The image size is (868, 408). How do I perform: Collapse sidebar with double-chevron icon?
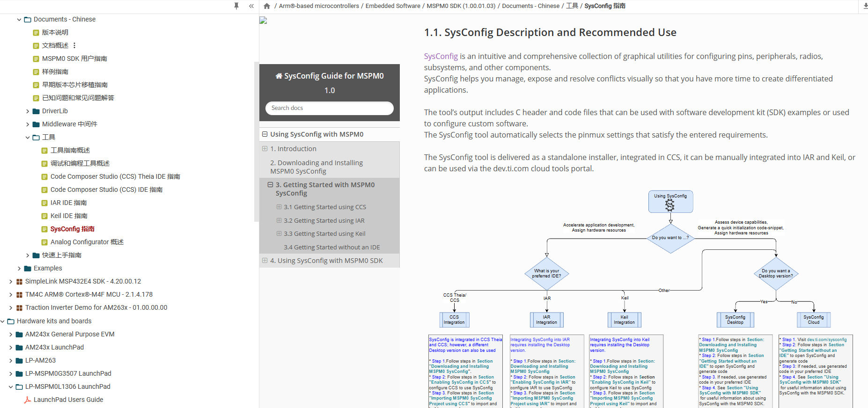tap(251, 6)
